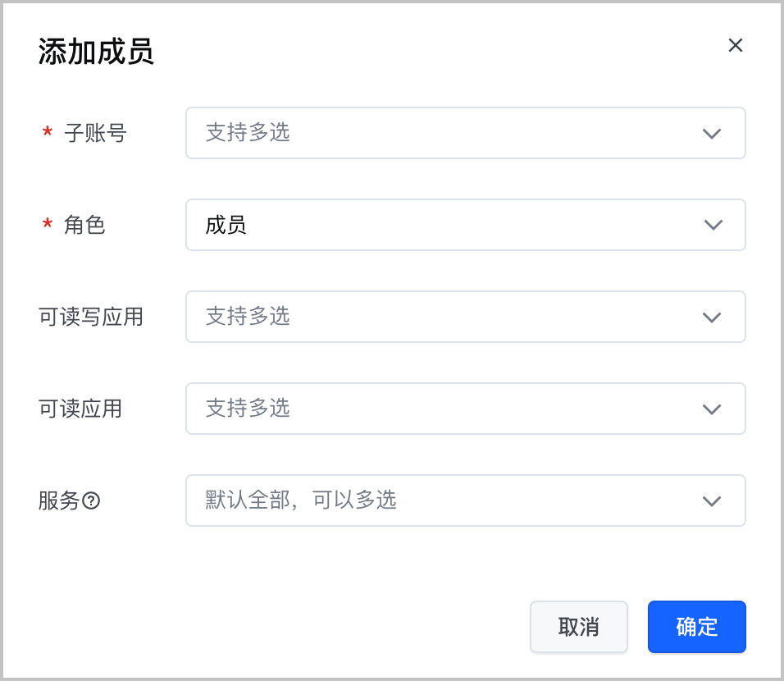Click the 子账号 field label
Viewport: 784px width, 681px height.
(x=95, y=133)
